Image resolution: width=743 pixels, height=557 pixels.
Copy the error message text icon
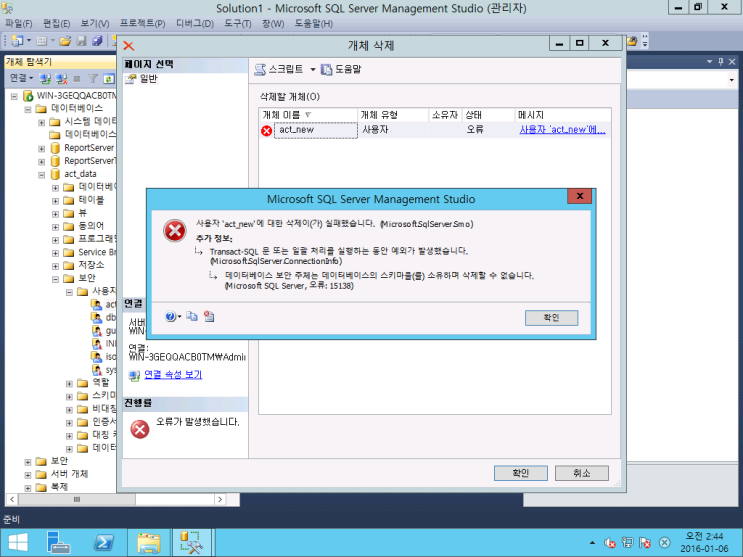192,316
